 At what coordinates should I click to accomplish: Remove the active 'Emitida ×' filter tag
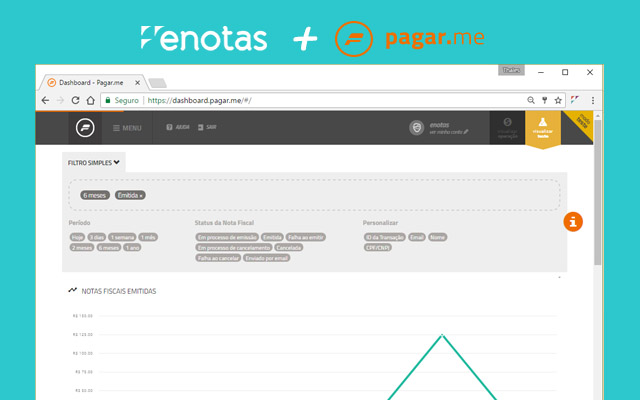(130, 195)
